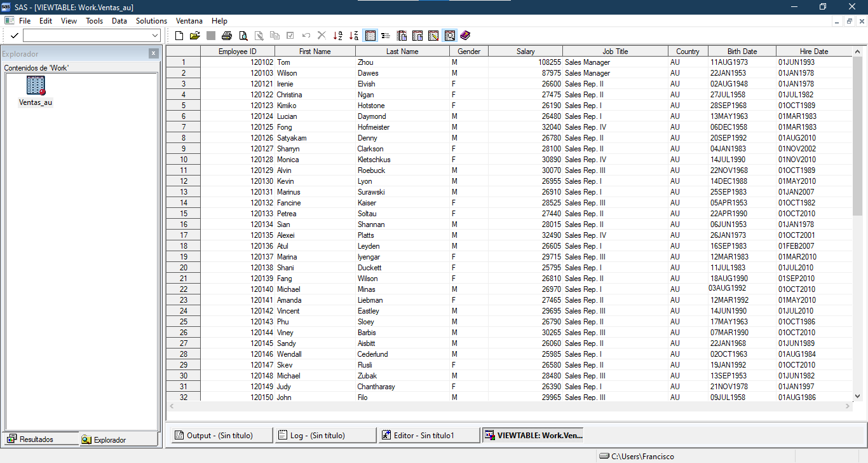Click the birth date cell 22NOV1968
The width and height of the screenshot is (868, 463).
pos(742,170)
